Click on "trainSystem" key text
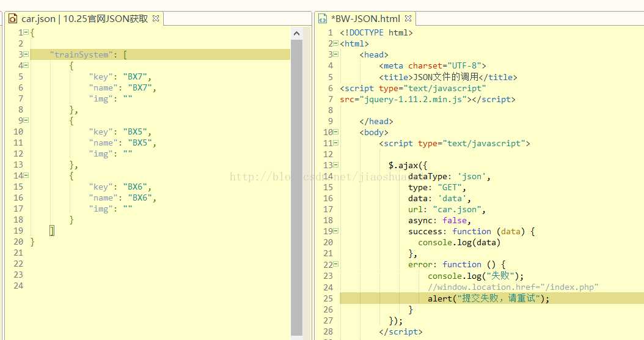This screenshot has height=340, width=644. click(82, 54)
